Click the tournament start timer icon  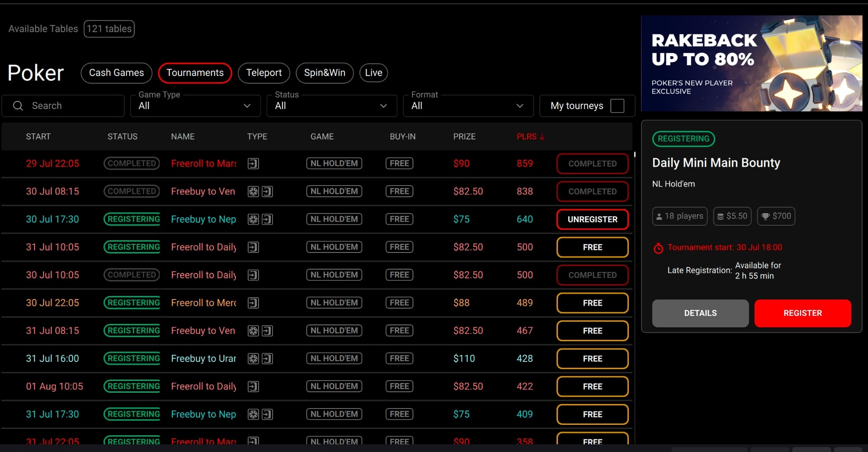point(658,248)
